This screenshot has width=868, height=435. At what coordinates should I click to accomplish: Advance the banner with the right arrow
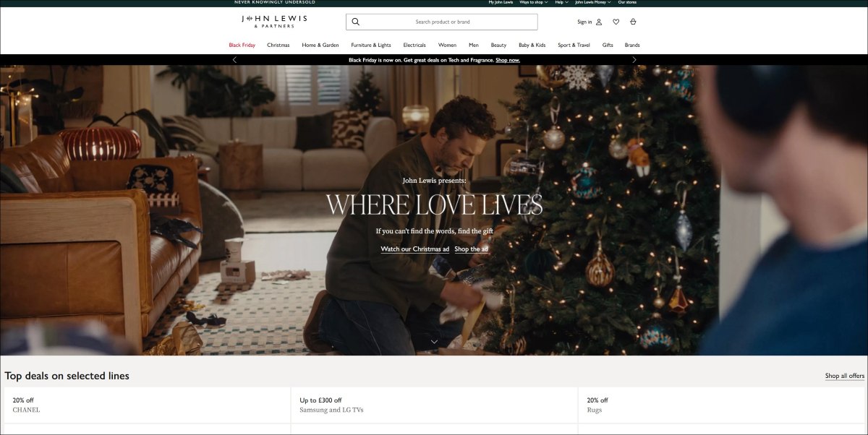[x=634, y=59]
